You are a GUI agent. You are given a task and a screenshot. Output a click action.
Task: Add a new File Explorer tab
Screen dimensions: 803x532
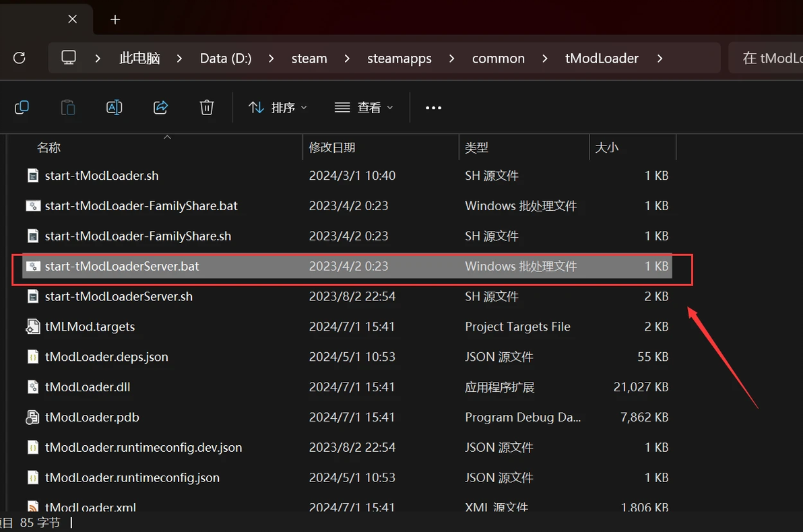tap(115, 20)
